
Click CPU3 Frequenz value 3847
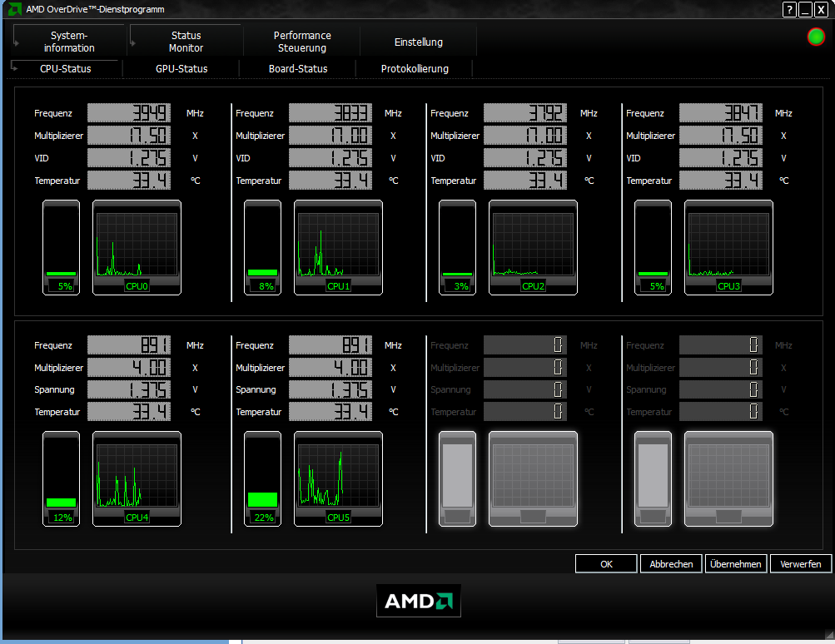point(721,113)
